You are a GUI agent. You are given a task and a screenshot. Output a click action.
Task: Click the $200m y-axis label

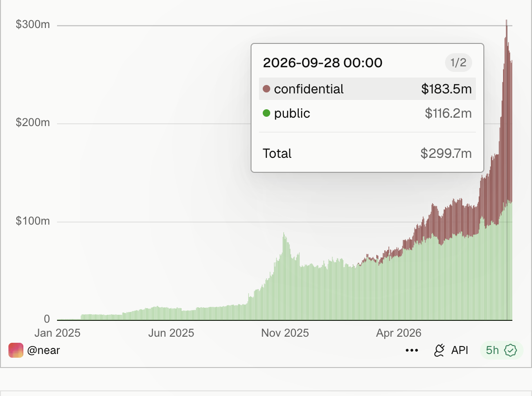tap(33, 122)
